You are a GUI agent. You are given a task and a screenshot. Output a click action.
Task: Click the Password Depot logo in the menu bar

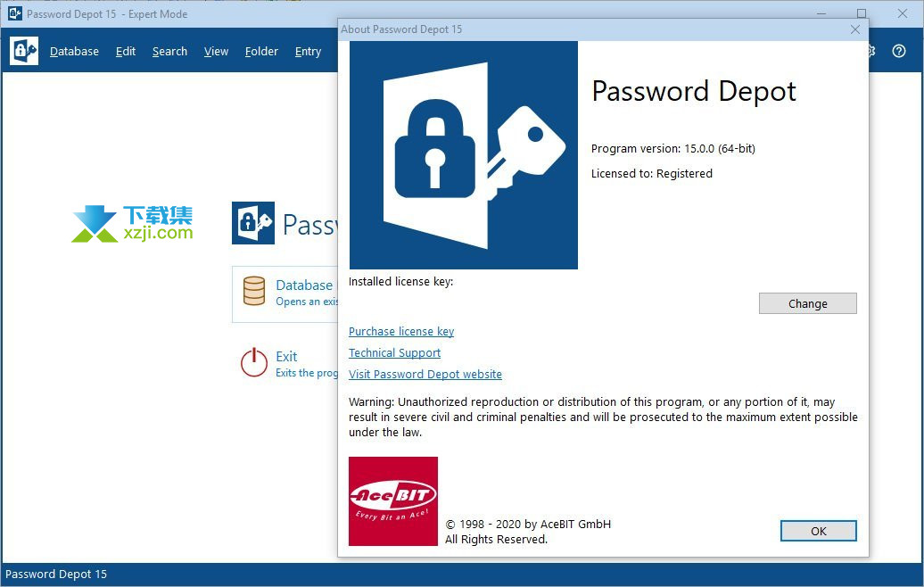(x=24, y=51)
